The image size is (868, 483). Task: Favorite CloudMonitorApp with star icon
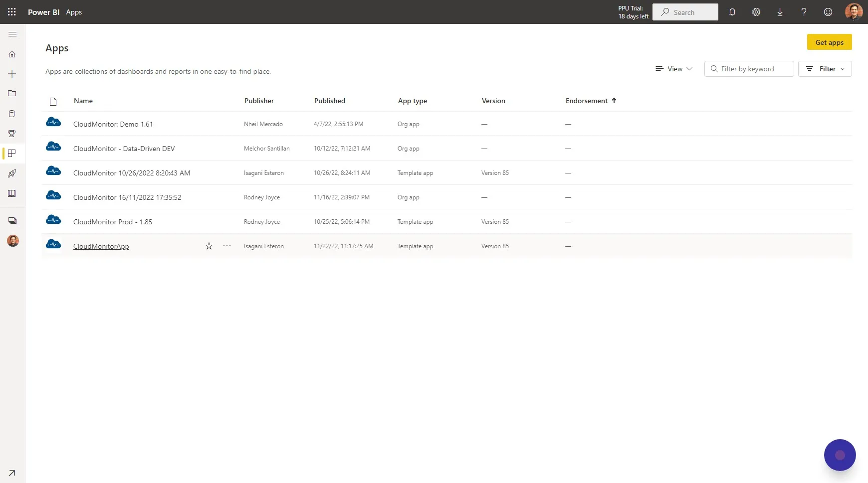pos(209,246)
